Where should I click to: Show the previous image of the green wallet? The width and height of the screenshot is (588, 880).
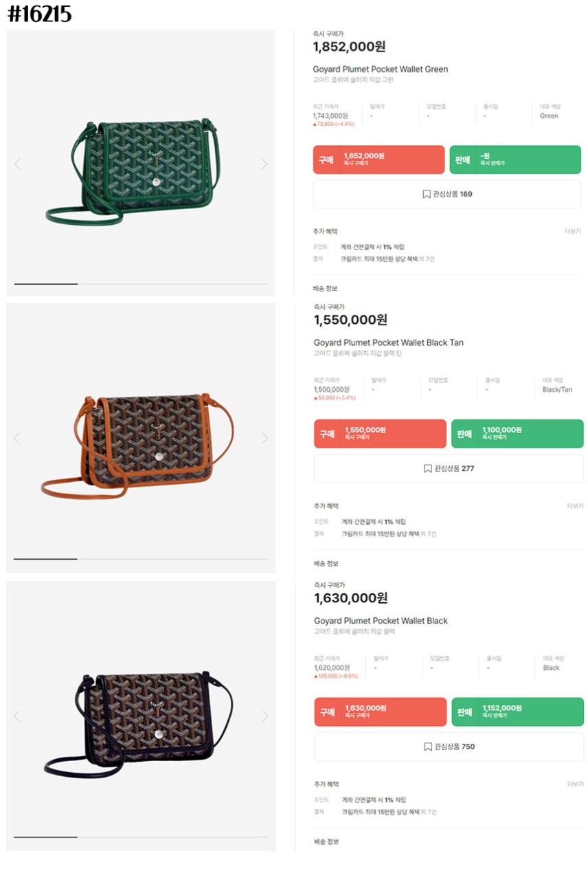pyautogui.click(x=17, y=164)
